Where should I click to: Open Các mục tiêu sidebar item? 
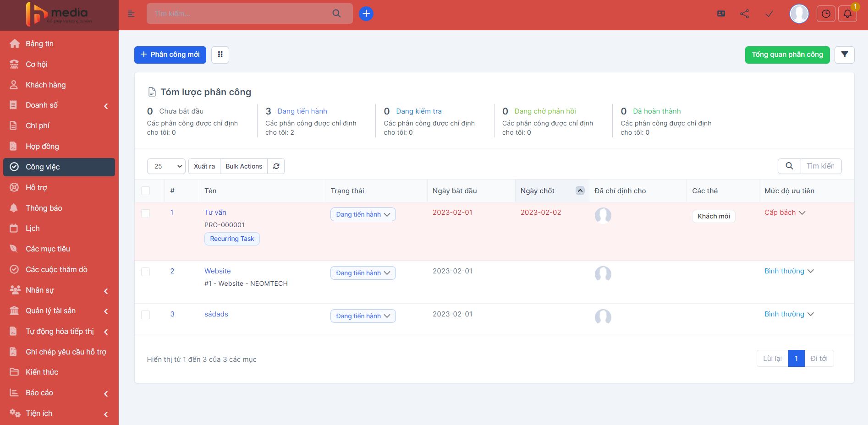click(x=59, y=249)
